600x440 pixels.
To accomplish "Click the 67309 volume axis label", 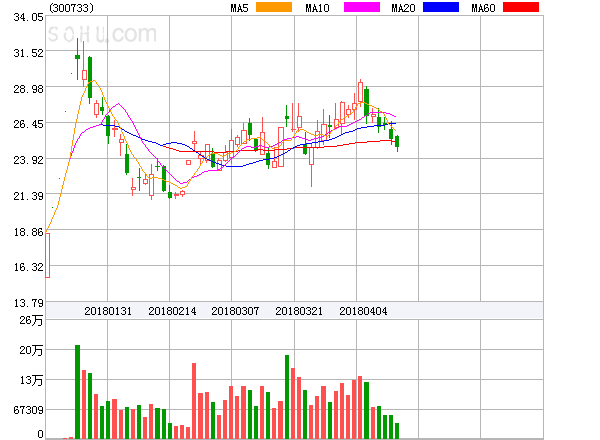I will point(28,410).
